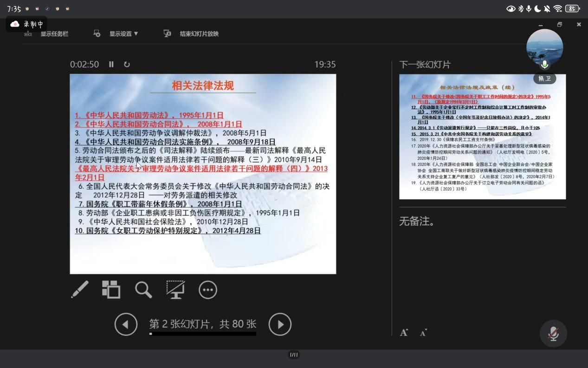Increase the notes text size

(x=404, y=333)
